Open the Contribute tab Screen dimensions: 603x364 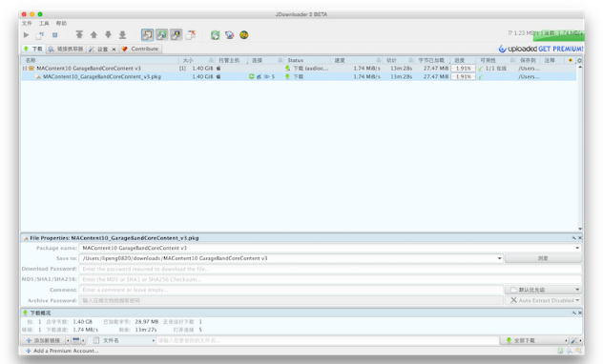(140, 49)
